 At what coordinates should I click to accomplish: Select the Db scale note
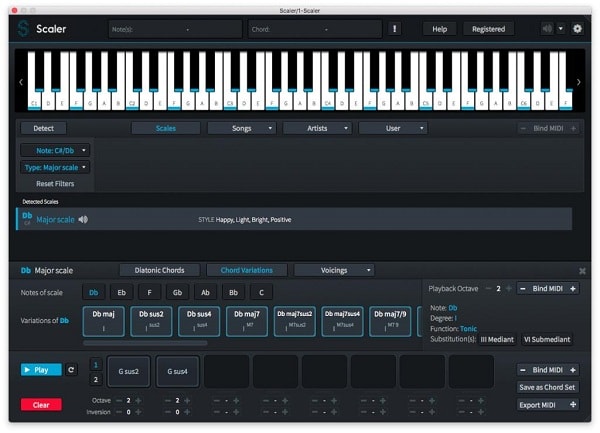tap(93, 293)
